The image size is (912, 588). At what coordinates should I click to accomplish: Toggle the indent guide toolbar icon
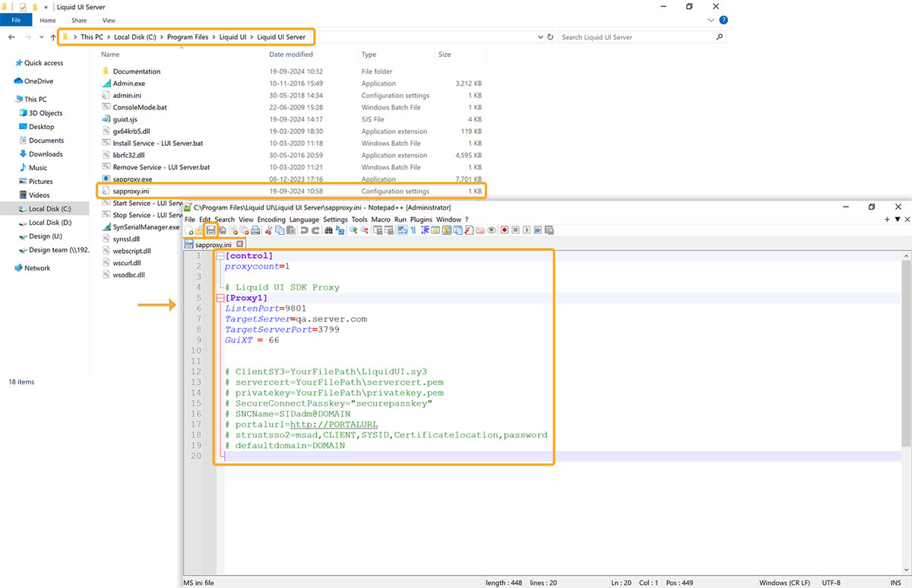coord(426,230)
